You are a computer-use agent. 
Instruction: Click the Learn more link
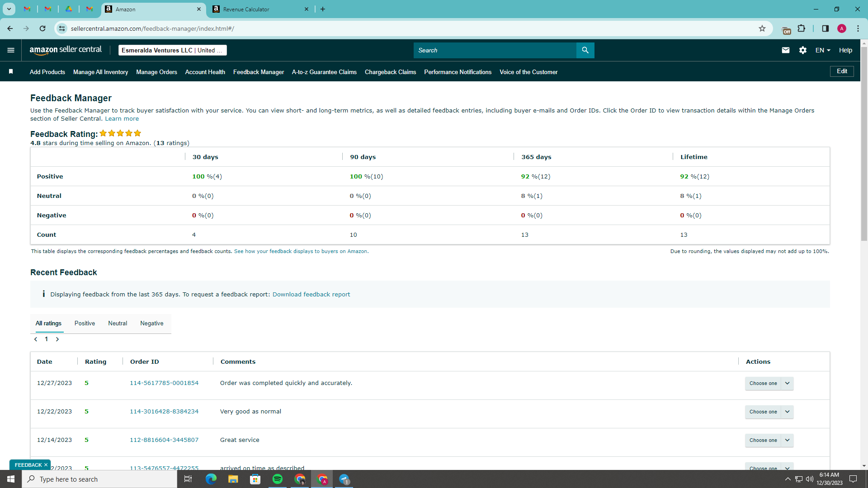pyautogui.click(x=122, y=119)
